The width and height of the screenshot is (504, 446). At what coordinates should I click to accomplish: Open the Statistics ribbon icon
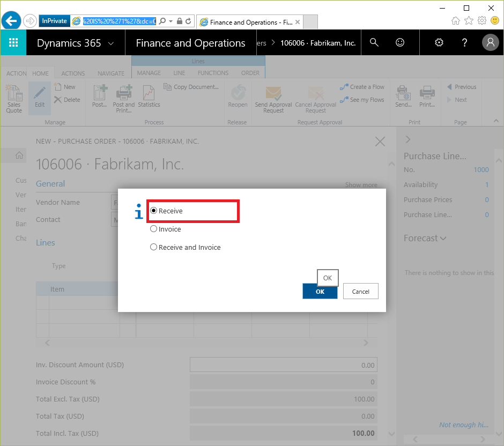tap(149, 96)
